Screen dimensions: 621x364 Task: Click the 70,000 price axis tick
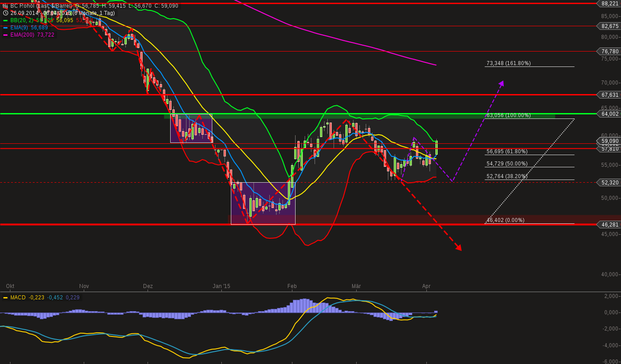610,83
